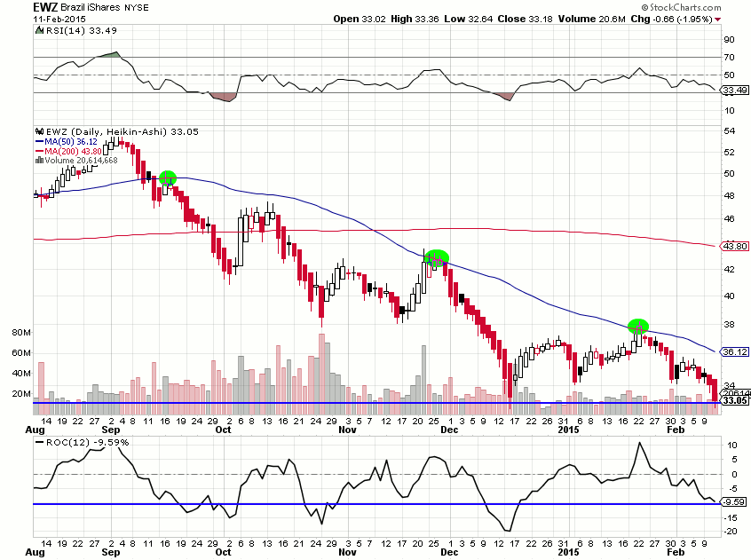
Task: Click the 'EWZ (Daily, Heikin-Ashi) 33.05' legend text
Action: (123, 131)
